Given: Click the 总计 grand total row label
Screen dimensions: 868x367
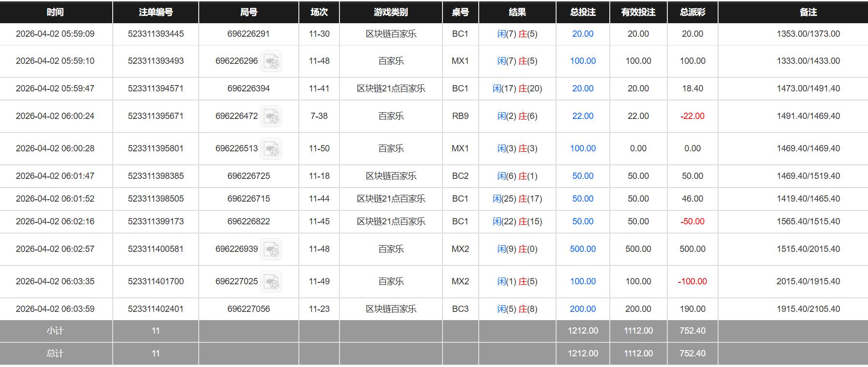Looking at the screenshot, I should (55, 353).
